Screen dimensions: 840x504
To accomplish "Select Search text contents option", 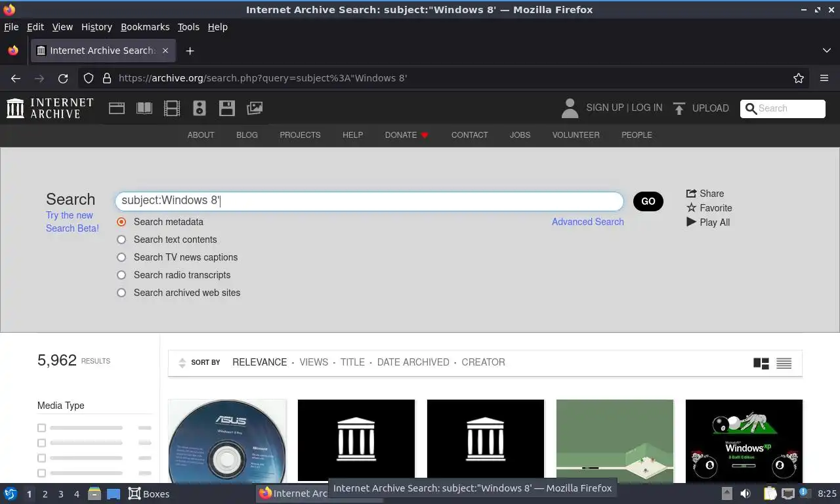I will click(x=121, y=240).
